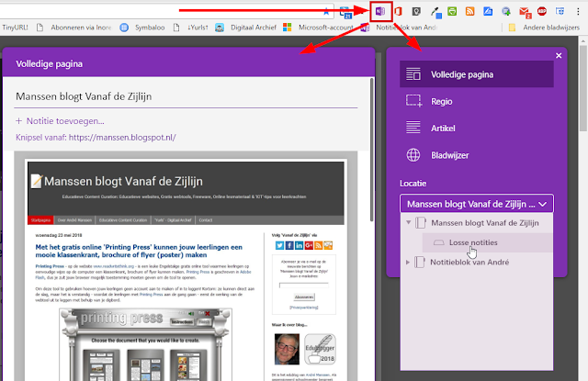Open the blue edit note extension icon
This screenshot has width=588, height=381.
point(488,12)
